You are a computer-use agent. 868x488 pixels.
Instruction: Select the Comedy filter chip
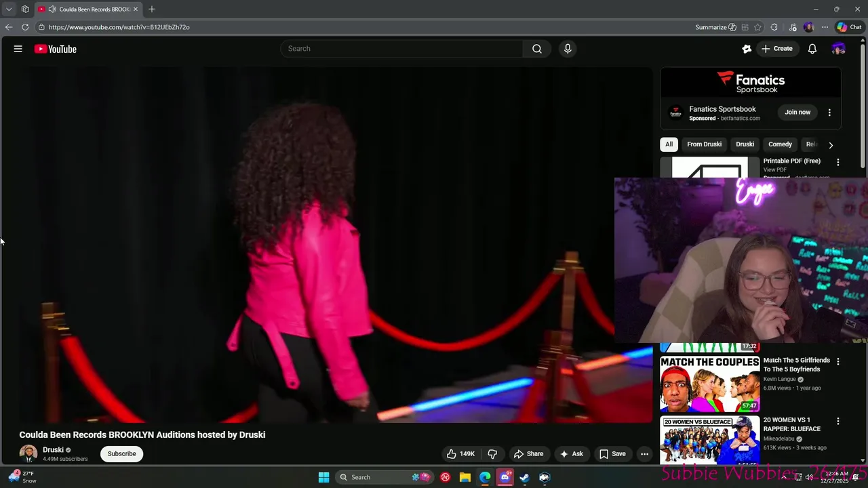tap(780, 144)
